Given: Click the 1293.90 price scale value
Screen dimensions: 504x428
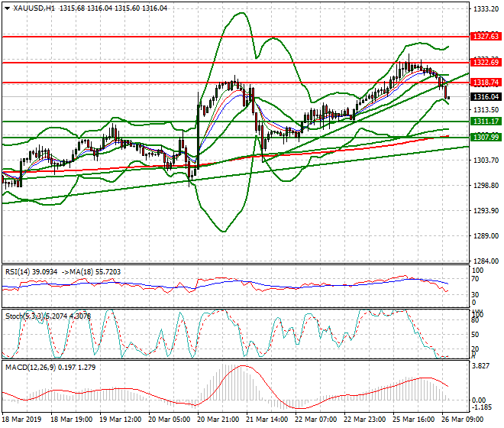Looking at the screenshot, I should click(486, 210).
